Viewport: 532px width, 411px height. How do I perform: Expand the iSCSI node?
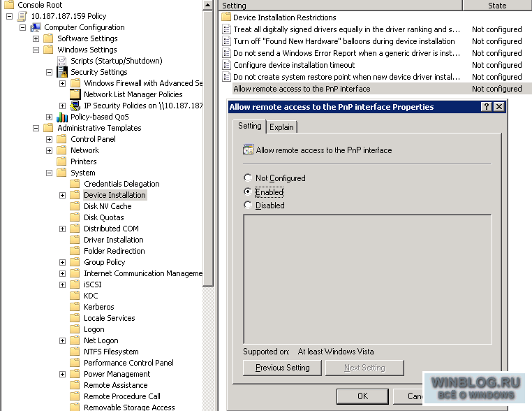(62, 285)
